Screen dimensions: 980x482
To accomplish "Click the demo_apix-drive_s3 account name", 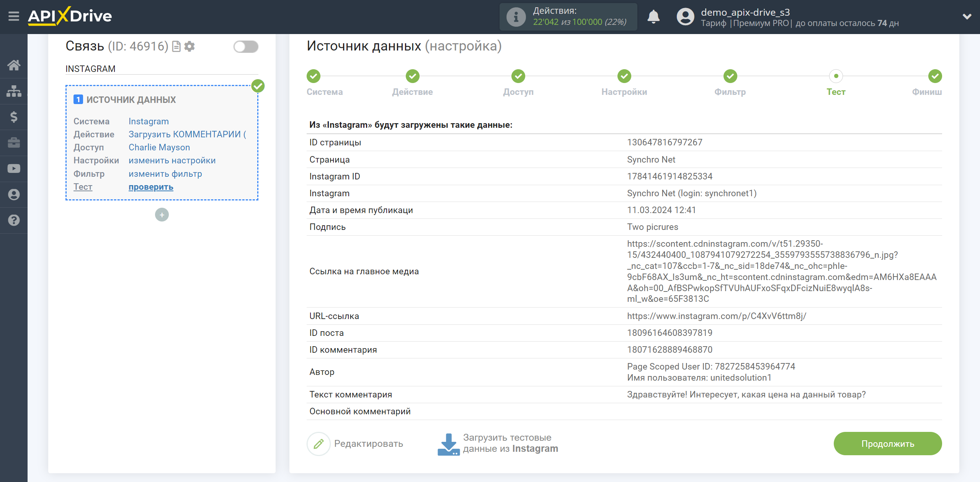I will pyautogui.click(x=745, y=12).
